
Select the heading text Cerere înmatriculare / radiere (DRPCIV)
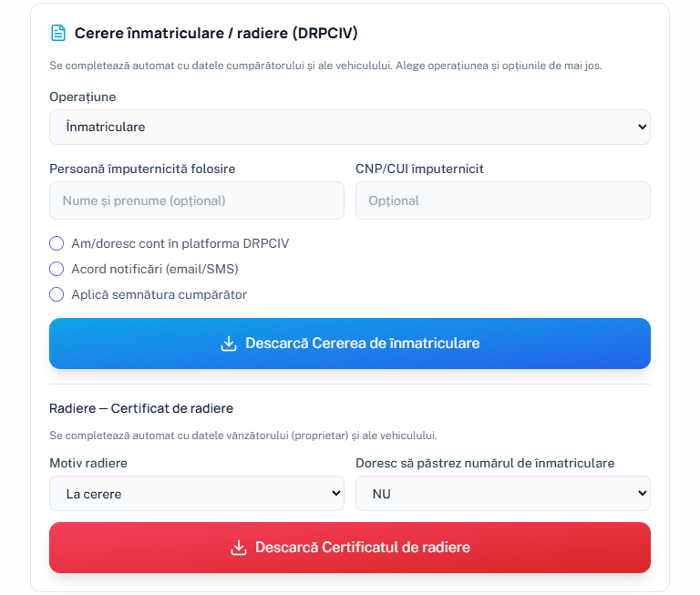(216, 33)
